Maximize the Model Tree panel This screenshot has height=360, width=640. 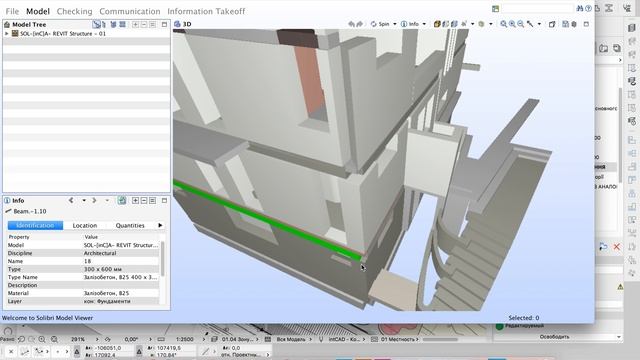click(x=164, y=24)
